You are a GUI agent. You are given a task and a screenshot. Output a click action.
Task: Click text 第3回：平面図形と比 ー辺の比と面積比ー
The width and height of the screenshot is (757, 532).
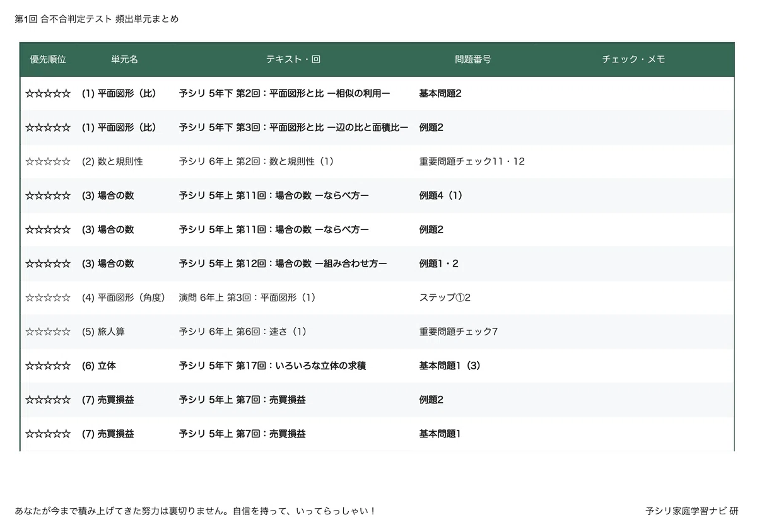322,127
